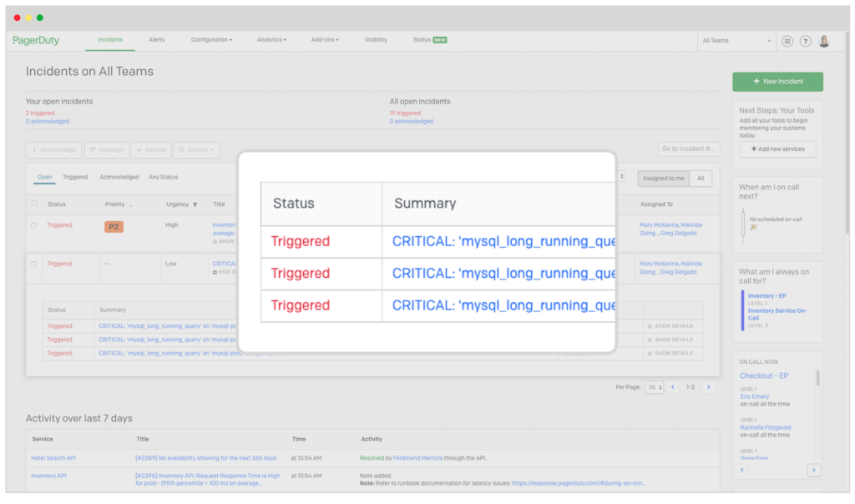This screenshot has height=504, width=855.
Task: Open the help question mark icon
Action: (806, 41)
